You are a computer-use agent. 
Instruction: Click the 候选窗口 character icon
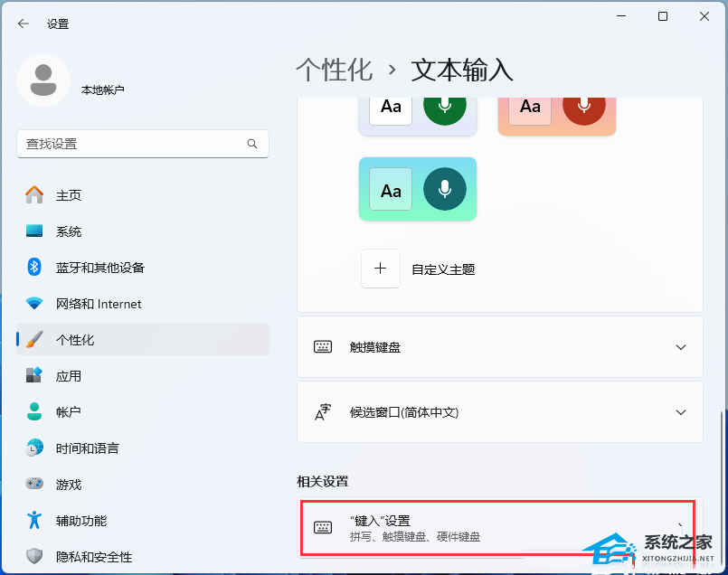pos(323,412)
